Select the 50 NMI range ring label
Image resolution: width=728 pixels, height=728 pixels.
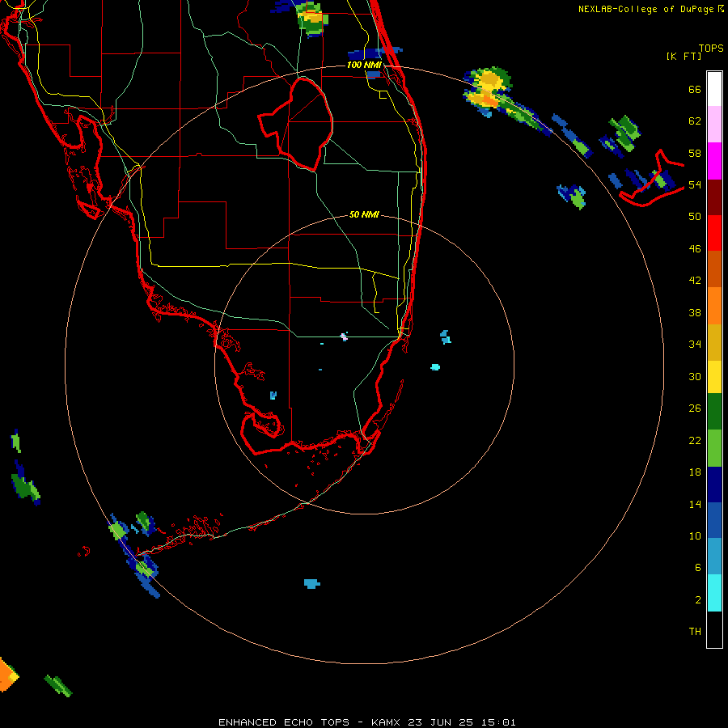pyautogui.click(x=364, y=214)
